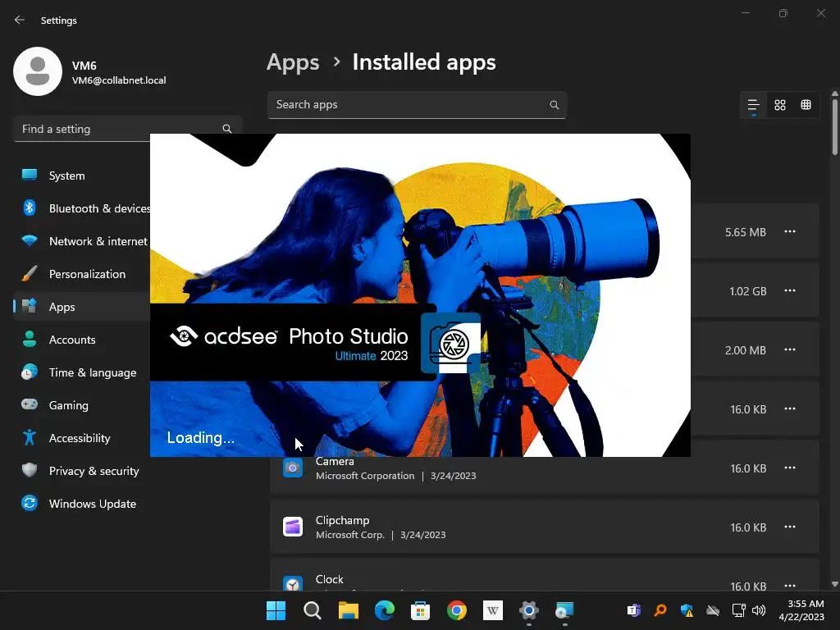Click the network tray icon
This screenshot has width=840, height=630.
tap(739, 610)
